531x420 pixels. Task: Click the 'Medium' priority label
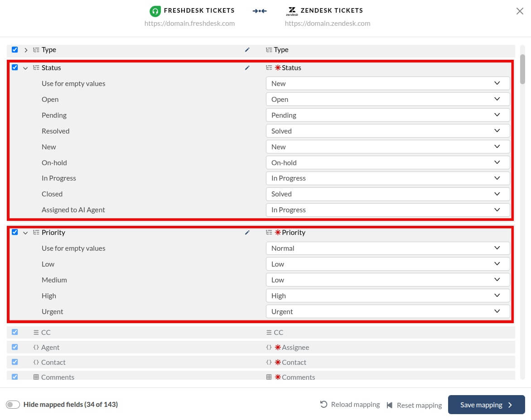pos(54,280)
